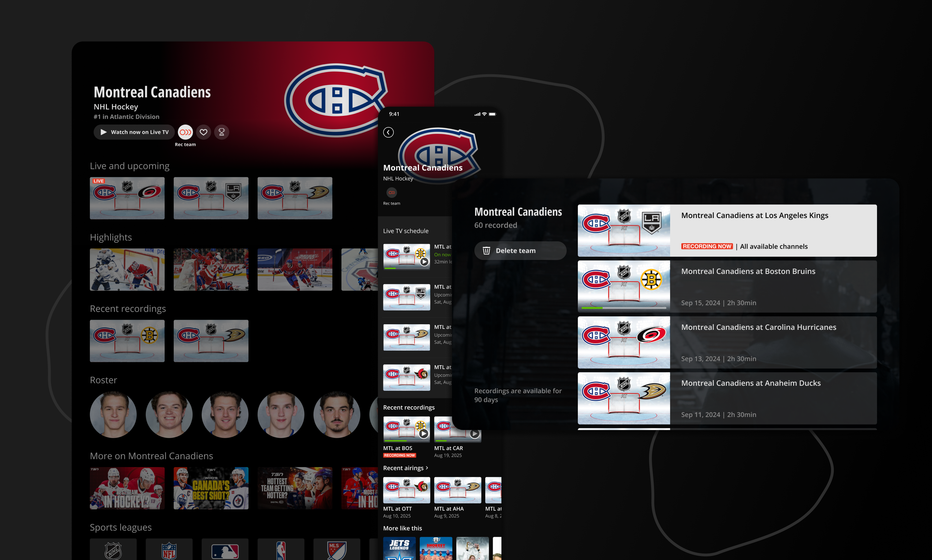Click Watch now on Live TV button
Screen dimensions: 932x560
134,132
